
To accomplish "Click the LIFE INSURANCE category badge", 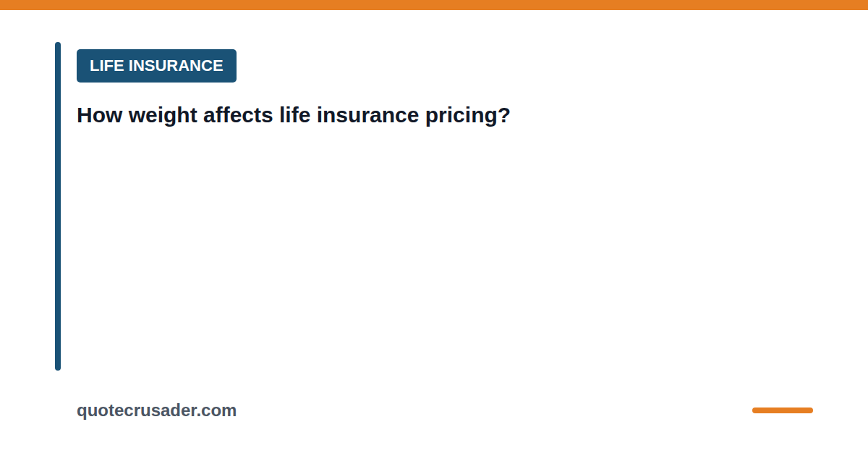I will tap(156, 66).
